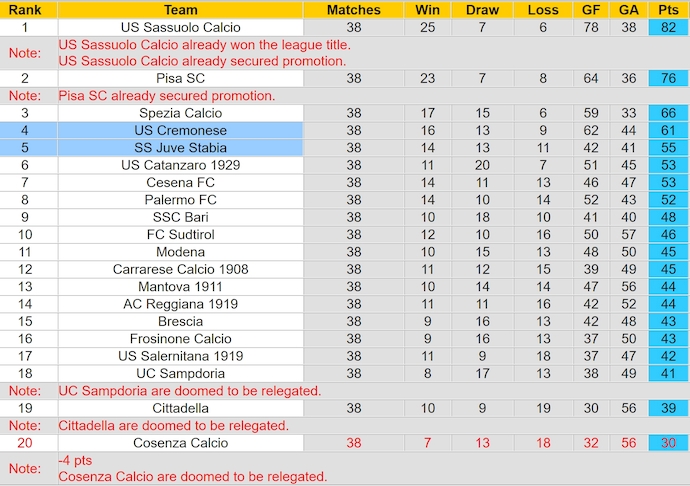Click Cosenza's red 30 points cell

coord(668,443)
